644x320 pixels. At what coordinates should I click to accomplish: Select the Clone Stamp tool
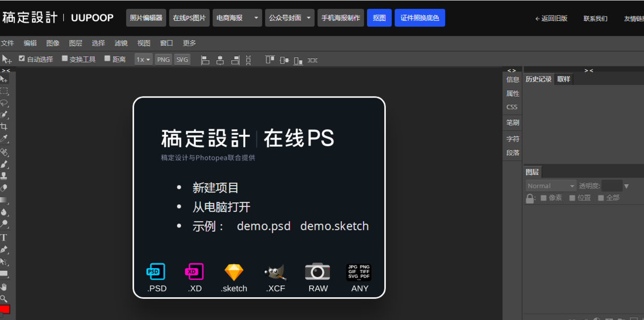tap(4, 176)
